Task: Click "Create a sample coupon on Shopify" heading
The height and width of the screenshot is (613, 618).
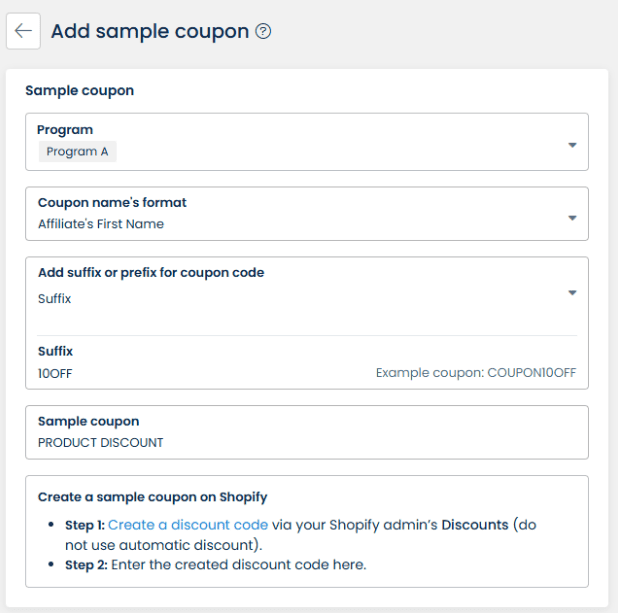Action: point(152,496)
